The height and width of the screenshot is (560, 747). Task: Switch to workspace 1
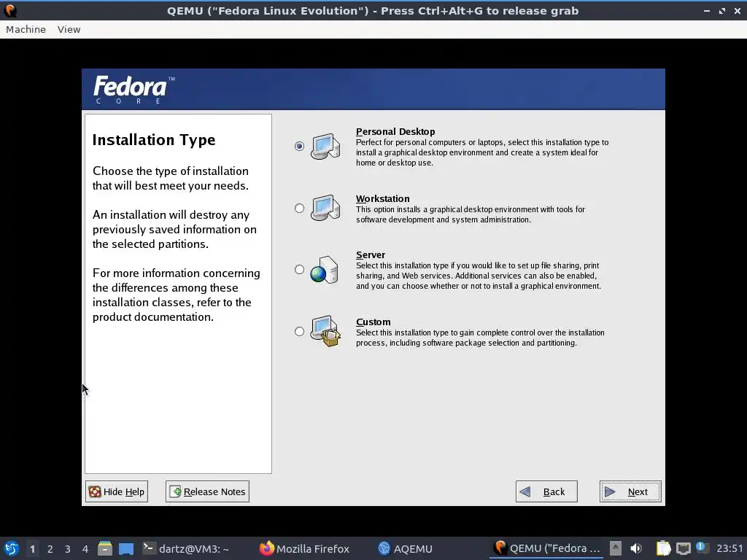coord(32,548)
